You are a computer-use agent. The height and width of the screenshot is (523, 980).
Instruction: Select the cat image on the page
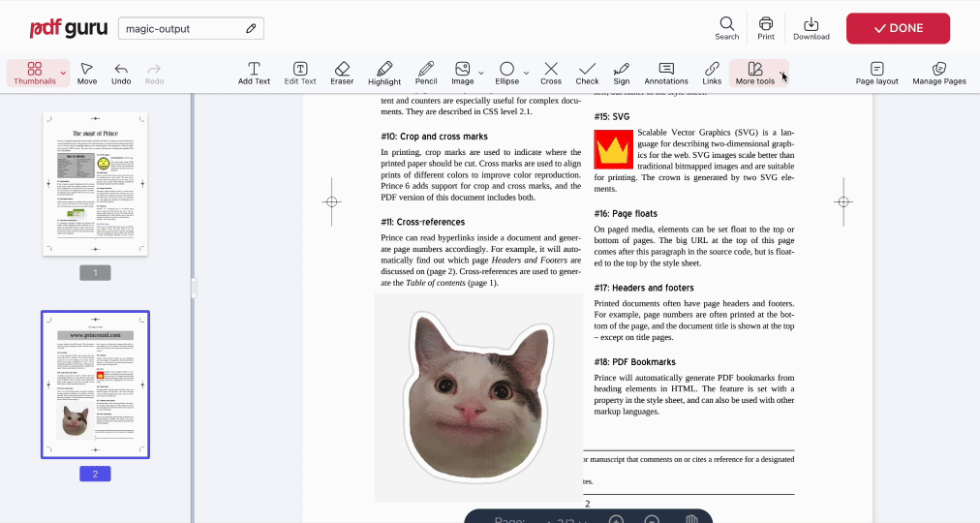pyautogui.click(x=478, y=397)
